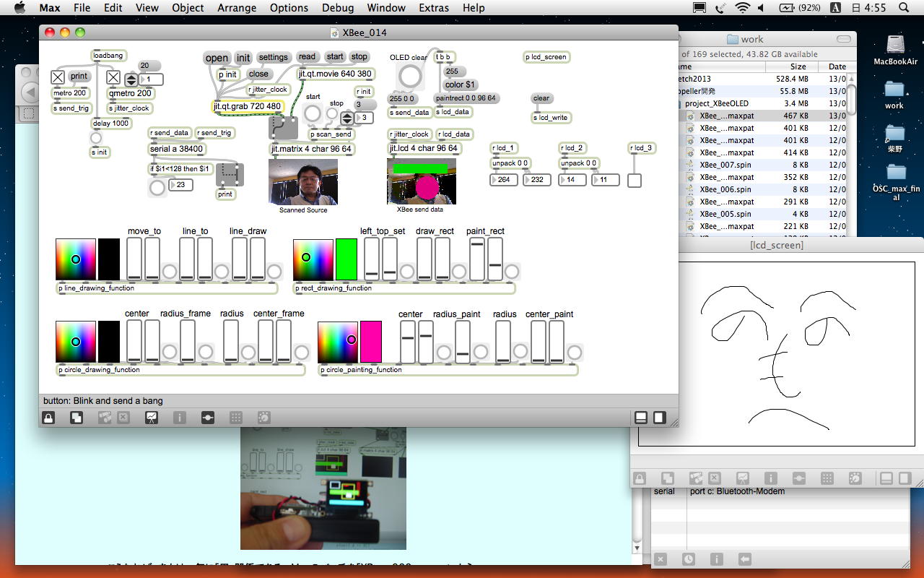924x578 pixels.
Task: Select the OSC_max_final folder on desktop
Action: click(896, 172)
